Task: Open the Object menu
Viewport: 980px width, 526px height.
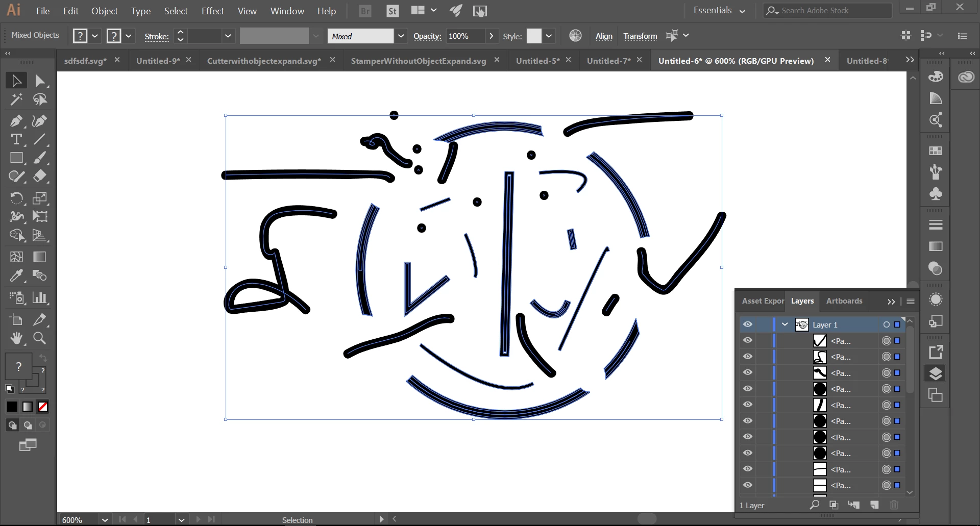Action: 104,11
